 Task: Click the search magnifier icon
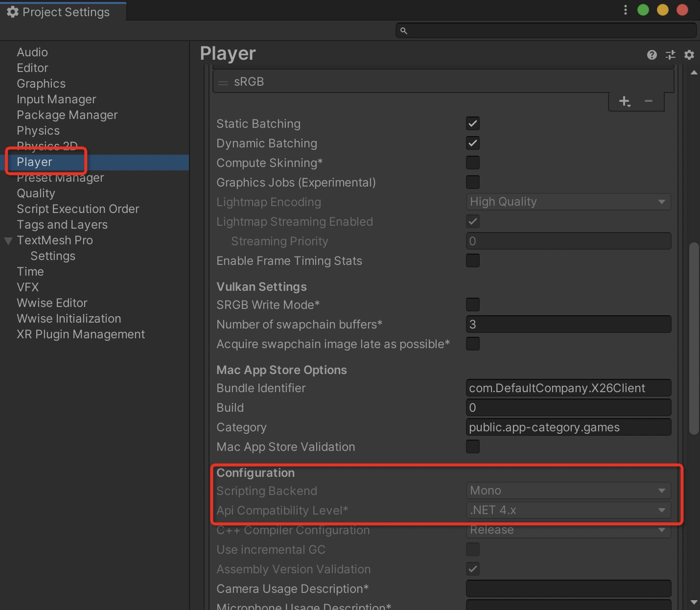tap(404, 31)
